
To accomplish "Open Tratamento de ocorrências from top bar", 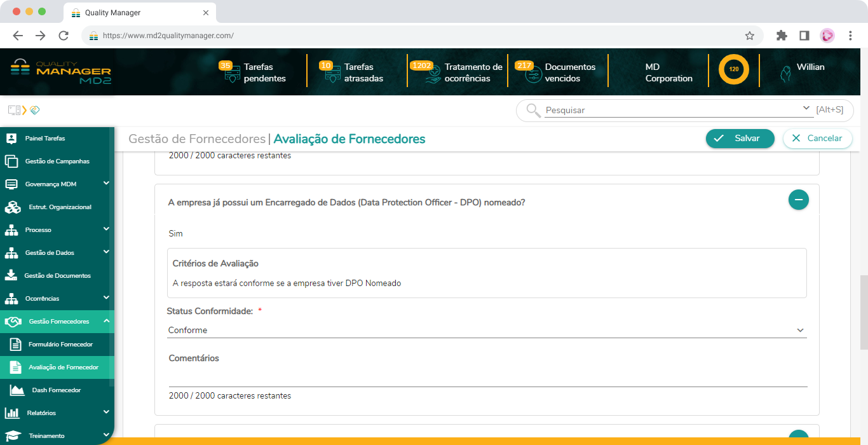I will (431, 74).
